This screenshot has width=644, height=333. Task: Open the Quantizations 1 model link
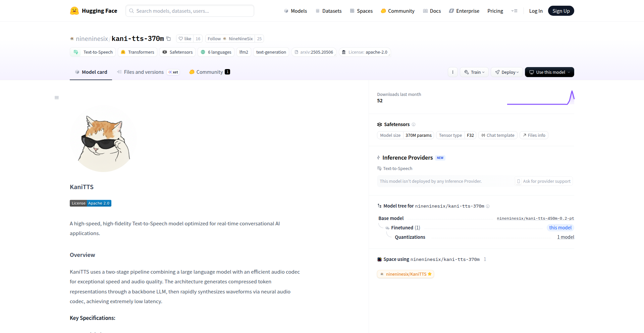pyautogui.click(x=566, y=237)
